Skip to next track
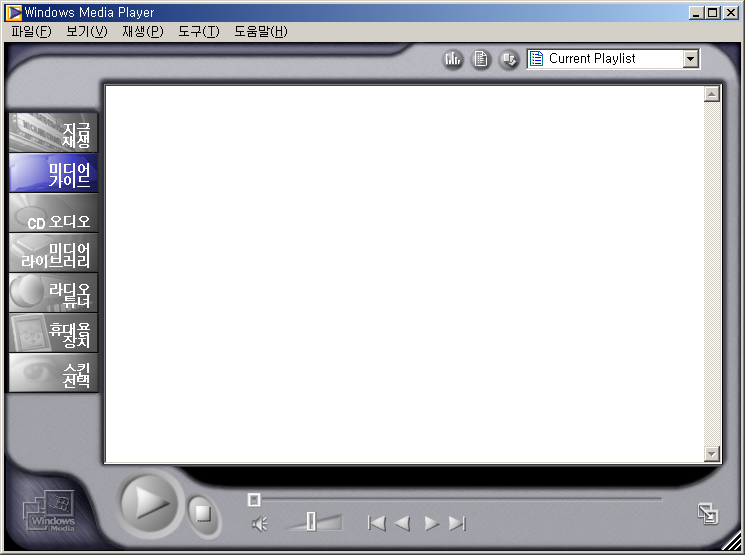Screen dimensions: 745x555 (457, 524)
